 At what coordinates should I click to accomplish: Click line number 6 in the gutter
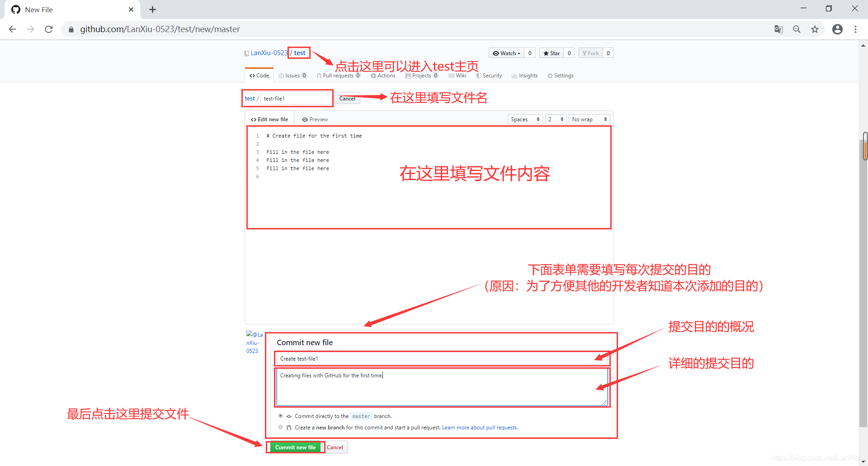click(x=258, y=176)
